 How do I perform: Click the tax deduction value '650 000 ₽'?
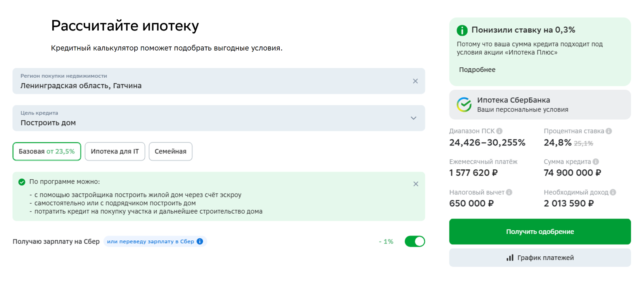(472, 204)
